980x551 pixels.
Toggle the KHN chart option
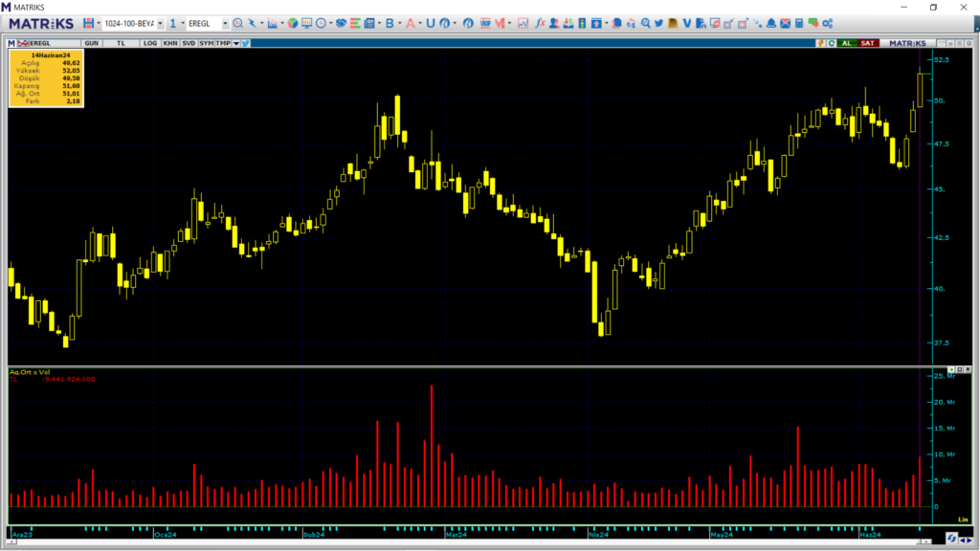point(169,43)
